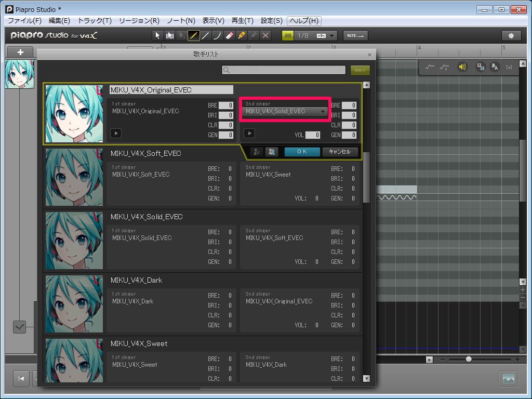Click the 1st singer BRE value field
Viewport: 532px width, 399px height.
pyautogui.click(x=225, y=105)
